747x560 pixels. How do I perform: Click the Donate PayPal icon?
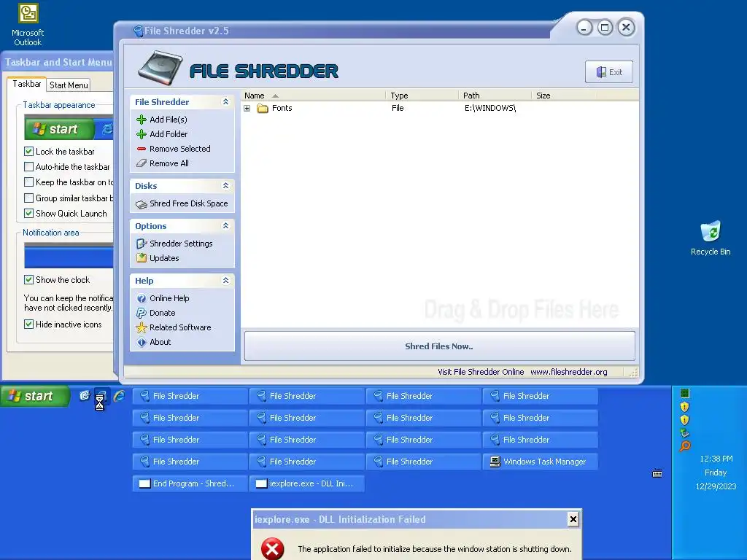click(x=142, y=313)
